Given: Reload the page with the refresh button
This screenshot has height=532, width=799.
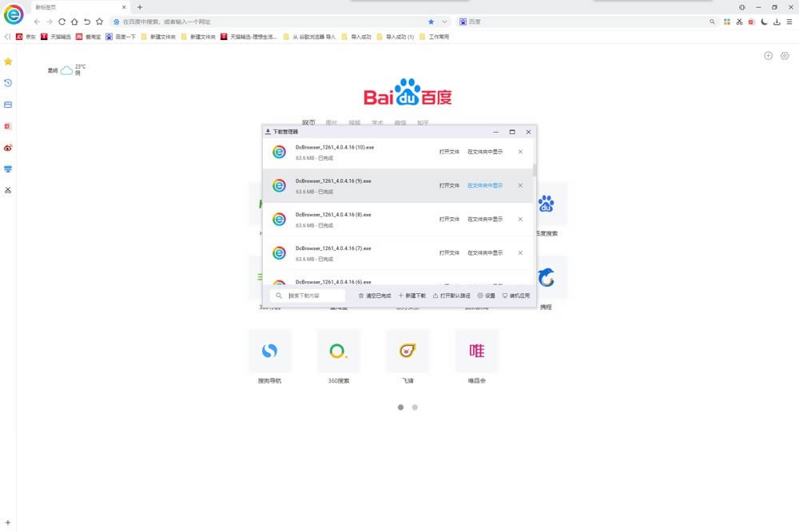Looking at the screenshot, I should point(62,22).
